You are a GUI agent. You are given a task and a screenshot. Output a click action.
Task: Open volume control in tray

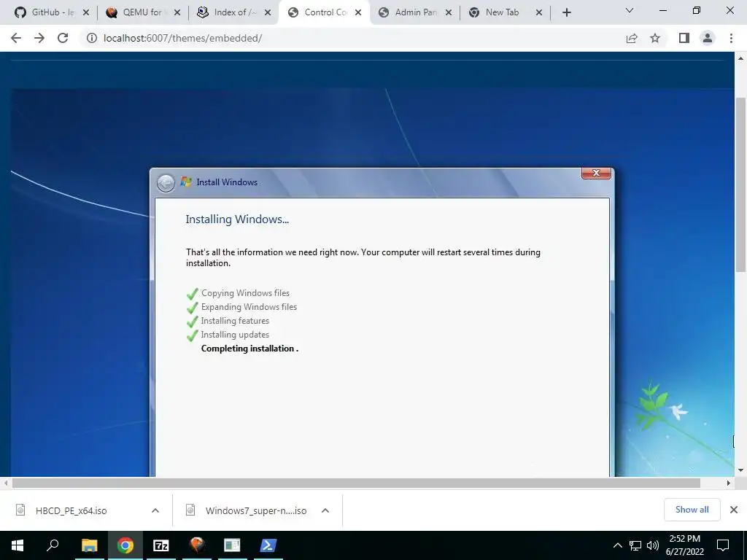point(653,545)
